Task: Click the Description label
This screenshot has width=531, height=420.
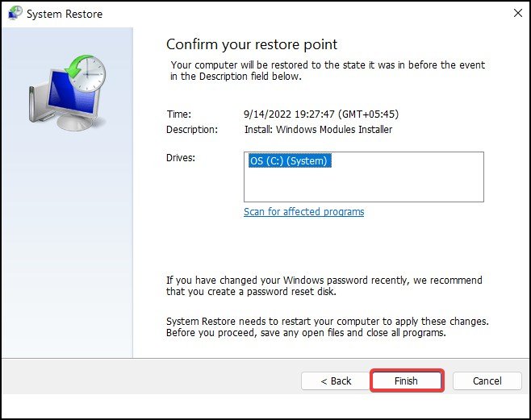Action: 192,130
